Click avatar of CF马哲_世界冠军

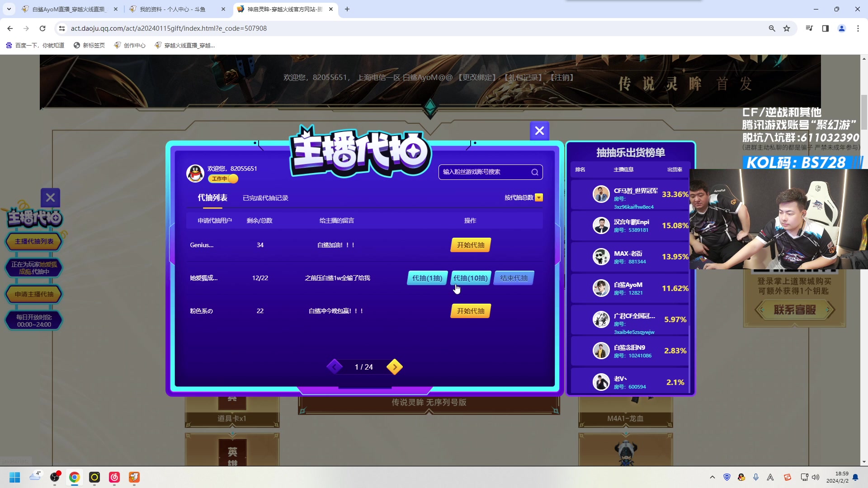(601, 194)
